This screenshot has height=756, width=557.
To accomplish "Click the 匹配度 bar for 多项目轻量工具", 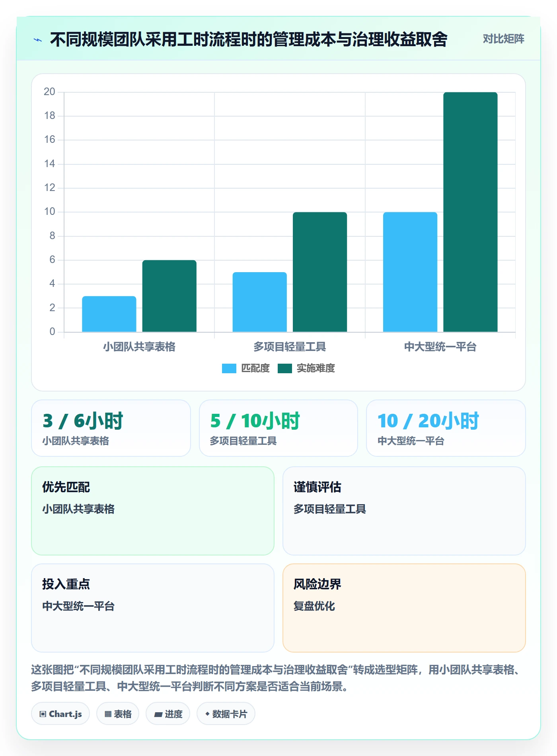I will coord(260,302).
